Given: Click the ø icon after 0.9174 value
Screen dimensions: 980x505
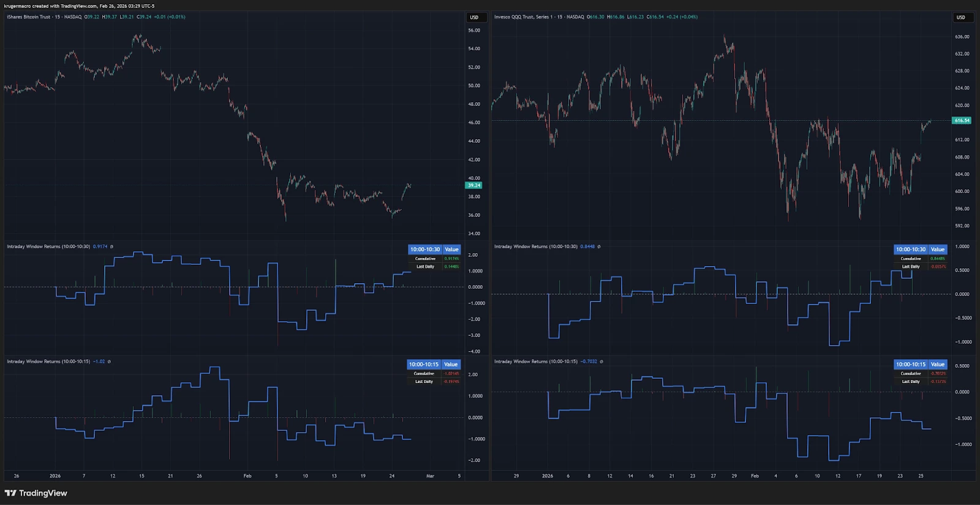Looking at the screenshot, I should point(111,247).
